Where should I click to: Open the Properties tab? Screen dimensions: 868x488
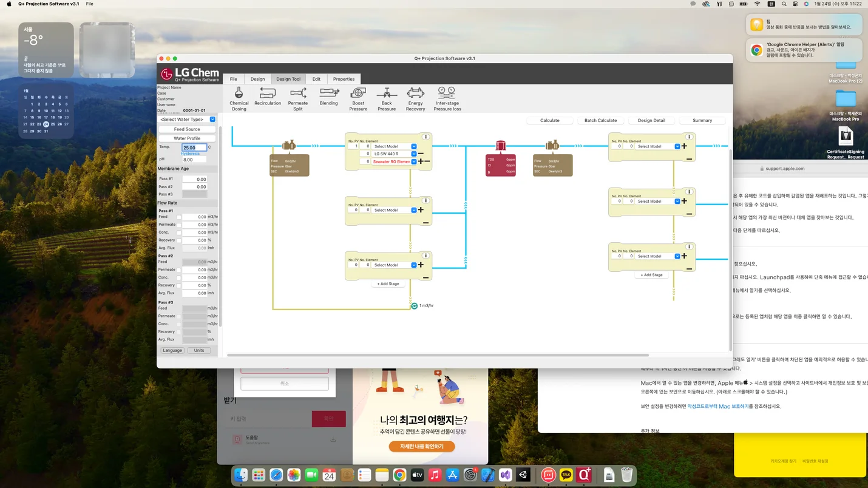pyautogui.click(x=344, y=79)
